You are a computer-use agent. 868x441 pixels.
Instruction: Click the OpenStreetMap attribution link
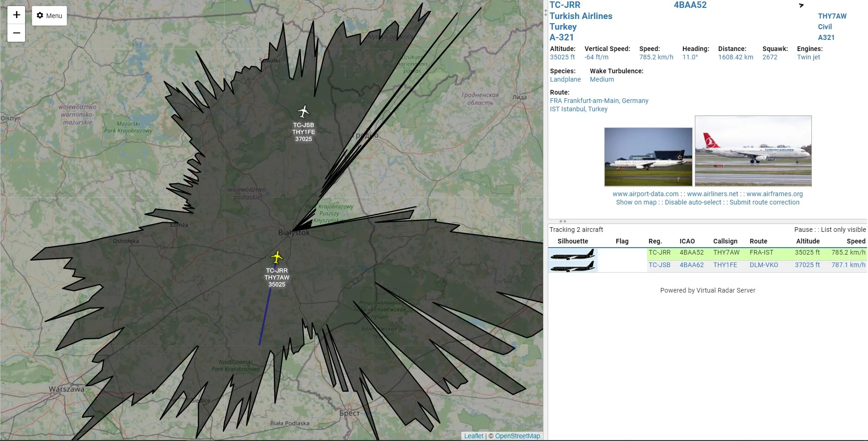point(518,436)
